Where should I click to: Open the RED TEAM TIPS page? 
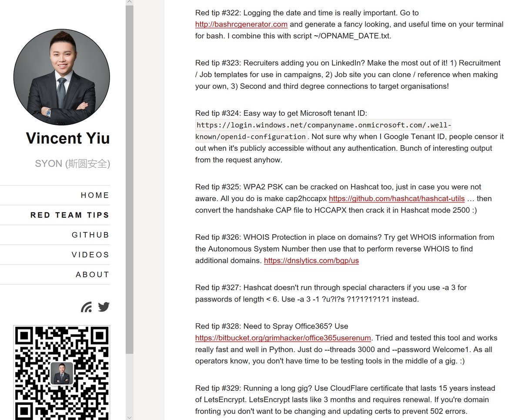(70, 215)
